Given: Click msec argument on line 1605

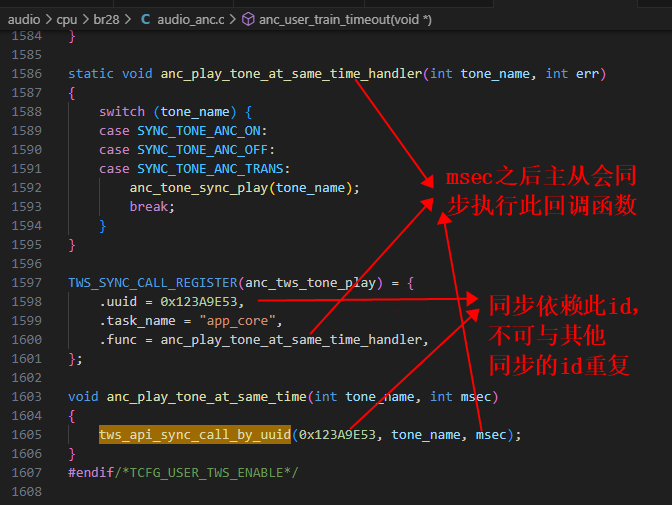Looking at the screenshot, I should coord(491,435).
